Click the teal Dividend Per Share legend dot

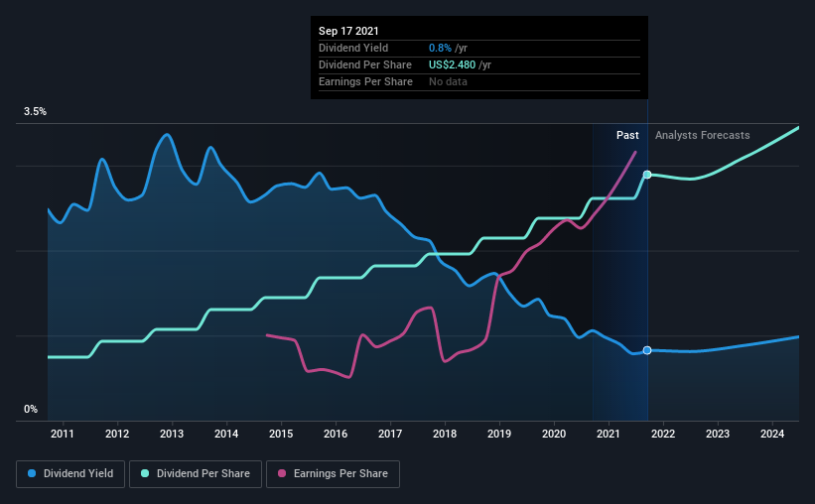tap(145, 473)
